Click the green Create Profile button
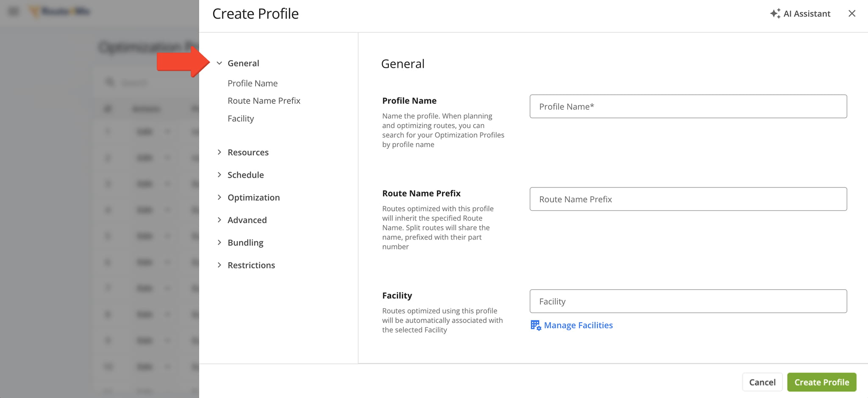This screenshot has height=398, width=868. click(822, 382)
